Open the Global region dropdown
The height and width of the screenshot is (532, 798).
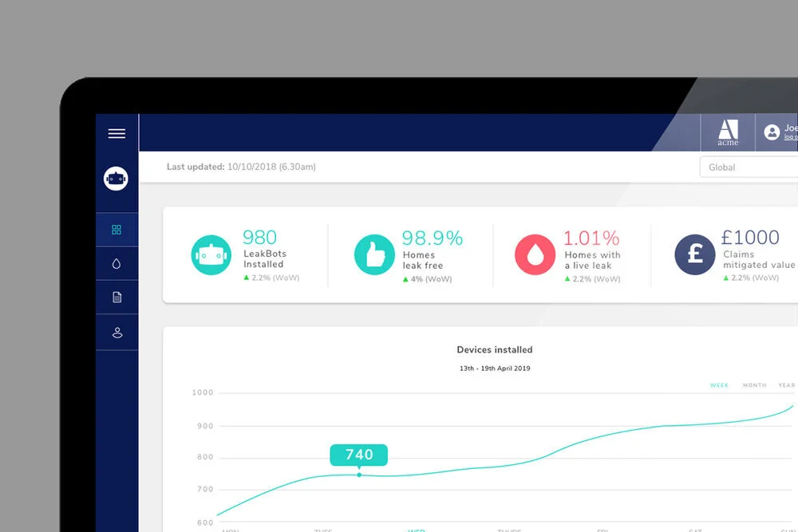[x=749, y=167]
